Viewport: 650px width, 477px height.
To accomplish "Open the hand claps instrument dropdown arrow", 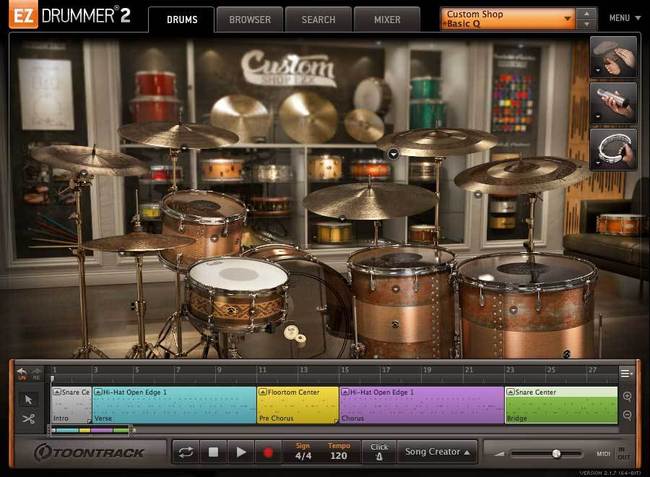I will click(597, 71).
